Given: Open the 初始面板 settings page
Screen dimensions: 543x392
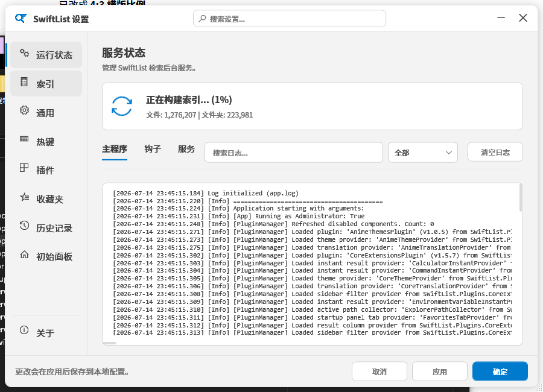Looking at the screenshot, I should (x=46, y=256).
